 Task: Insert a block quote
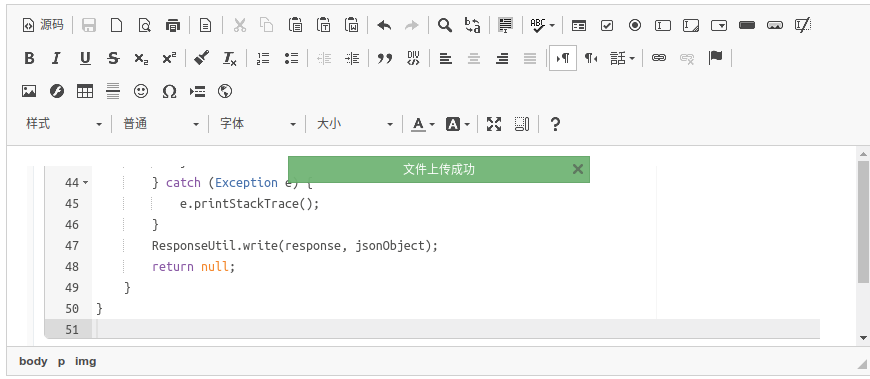pyautogui.click(x=385, y=58)
